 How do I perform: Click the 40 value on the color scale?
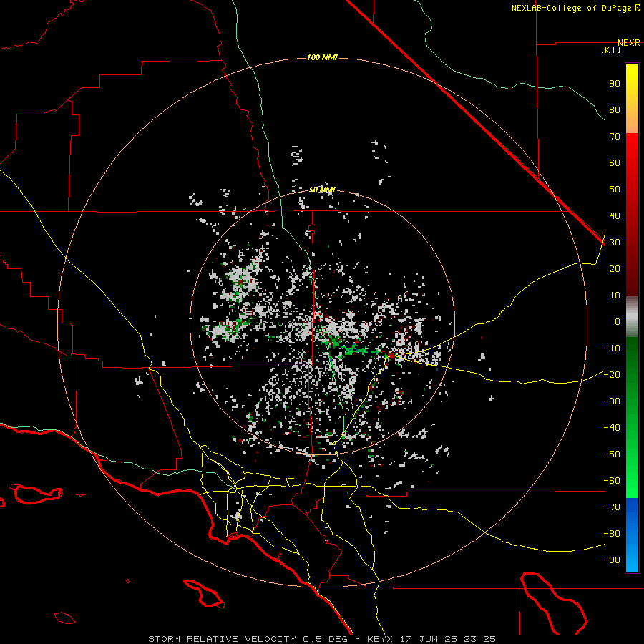coord(615,216)
